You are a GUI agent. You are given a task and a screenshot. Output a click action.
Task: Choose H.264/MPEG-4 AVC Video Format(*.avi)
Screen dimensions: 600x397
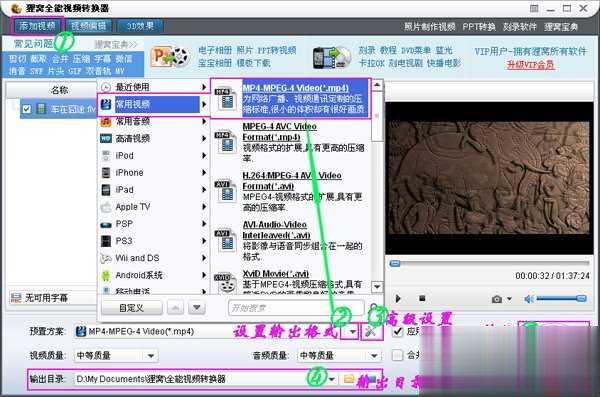tap(291, 191)
